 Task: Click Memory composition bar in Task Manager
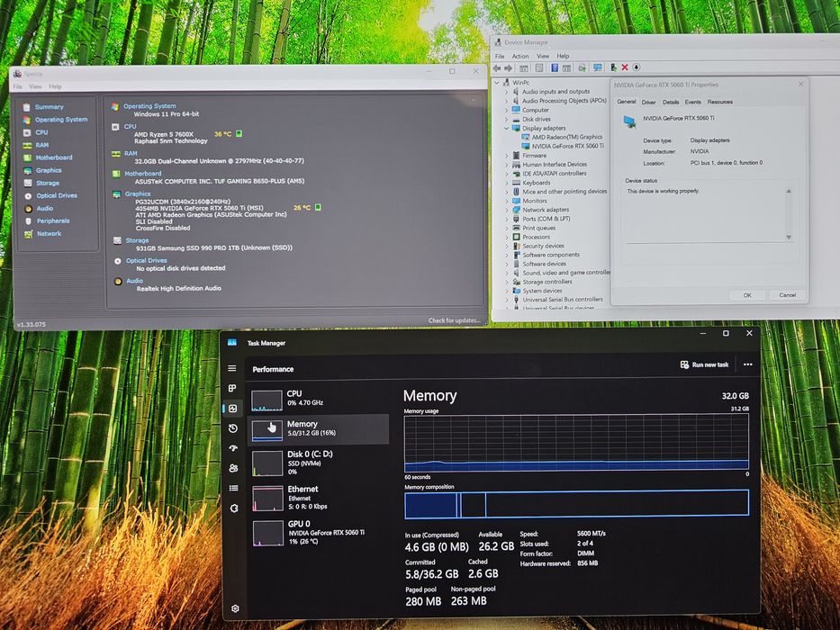(x=576, y=504)
